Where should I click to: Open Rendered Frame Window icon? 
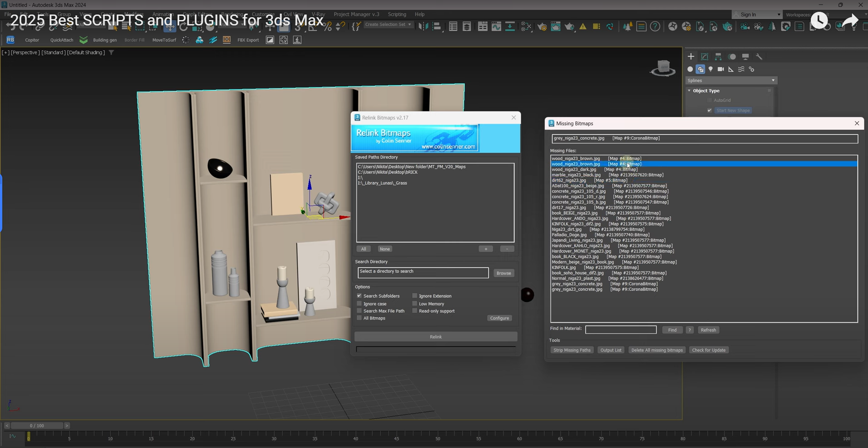pyautogui.click(x=556, y=26)
